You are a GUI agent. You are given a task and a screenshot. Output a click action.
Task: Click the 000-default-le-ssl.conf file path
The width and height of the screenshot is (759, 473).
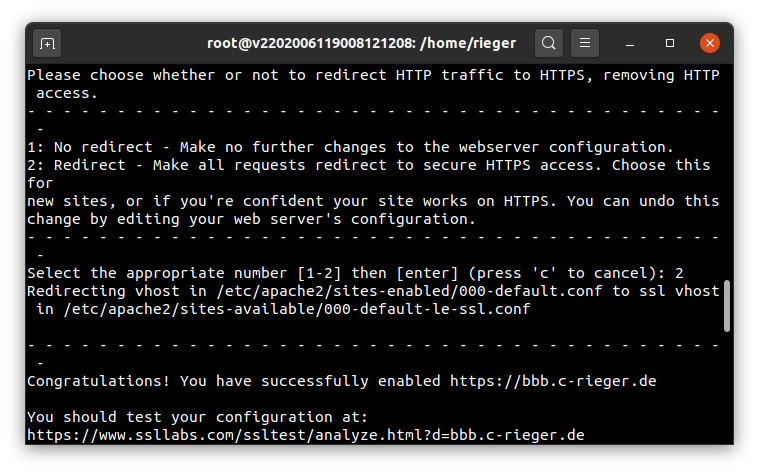coord(297,309)
